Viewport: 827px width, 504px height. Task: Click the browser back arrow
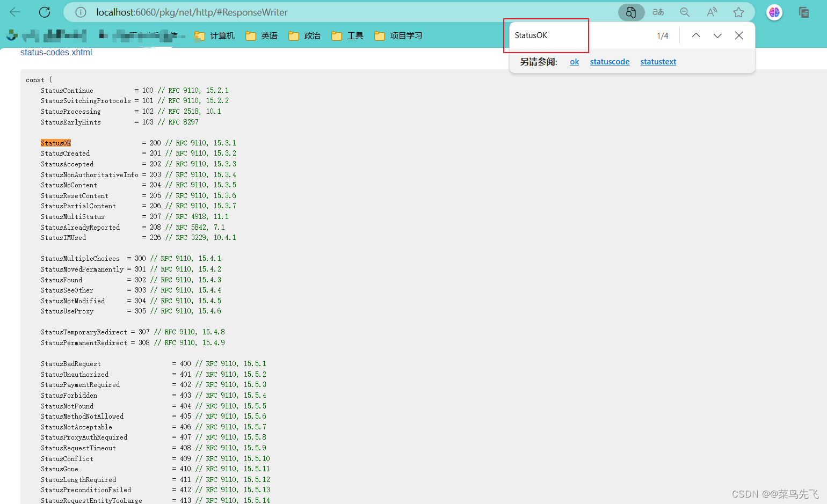[15, 12]
